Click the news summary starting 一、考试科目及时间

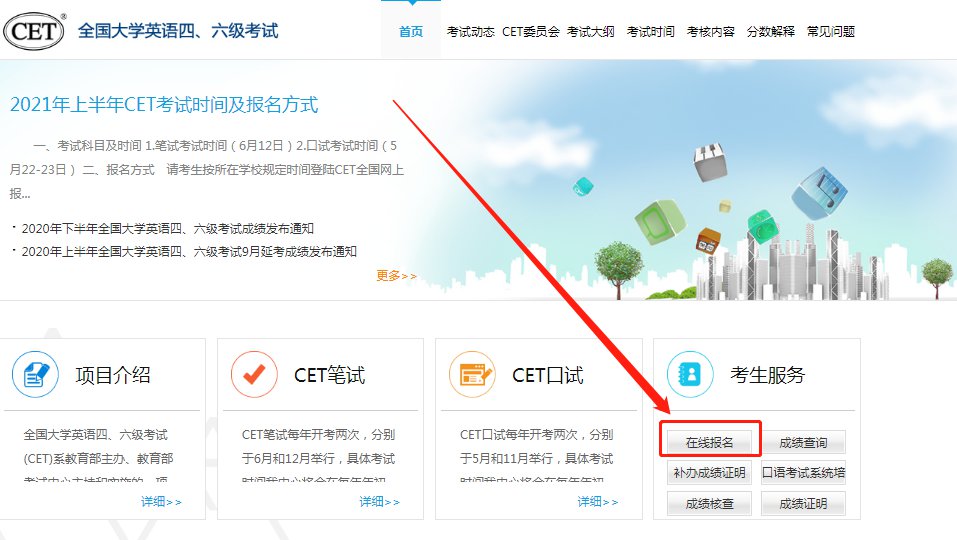207,170
